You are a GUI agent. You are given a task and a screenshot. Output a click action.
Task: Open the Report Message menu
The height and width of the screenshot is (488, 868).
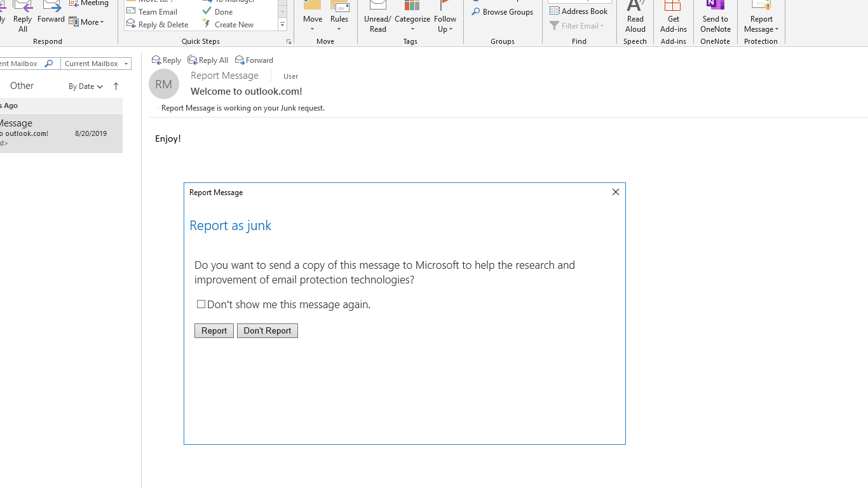[761, 17]
